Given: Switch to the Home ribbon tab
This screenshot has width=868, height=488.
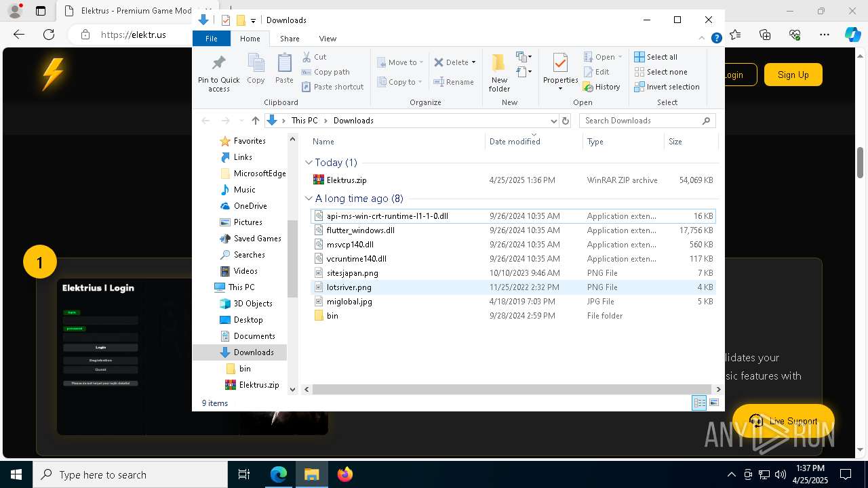Looking at the screenshot, I should tap(250, 39).
